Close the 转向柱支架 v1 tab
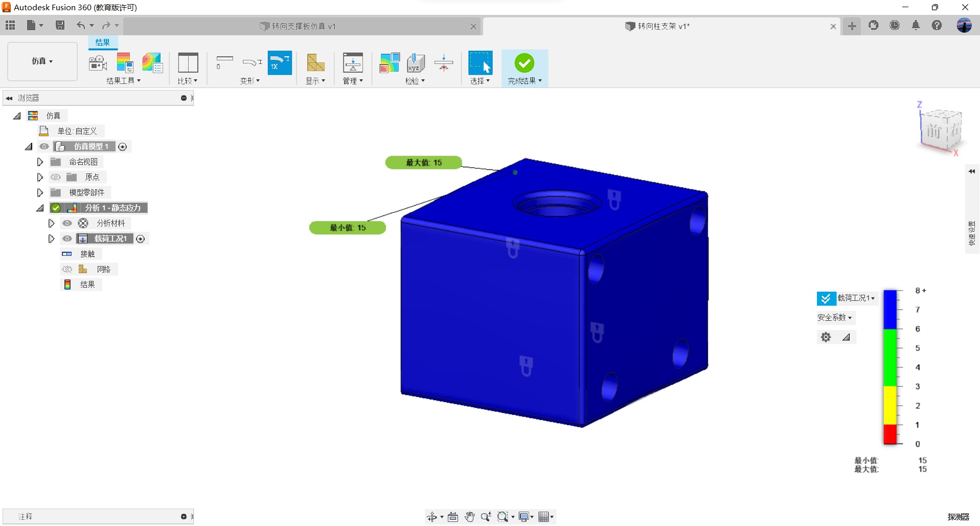Screen dimensions: 980x526 pos(833,26)
